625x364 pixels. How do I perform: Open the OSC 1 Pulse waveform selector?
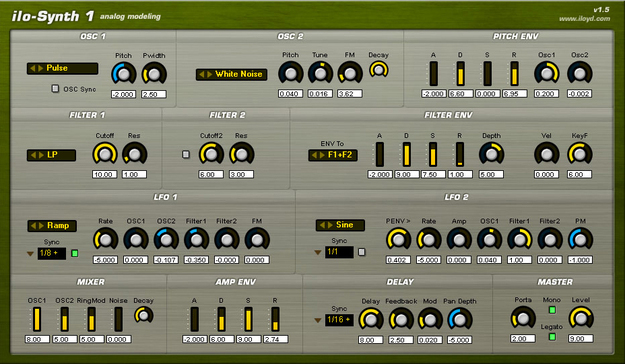[x=63, y=68]
